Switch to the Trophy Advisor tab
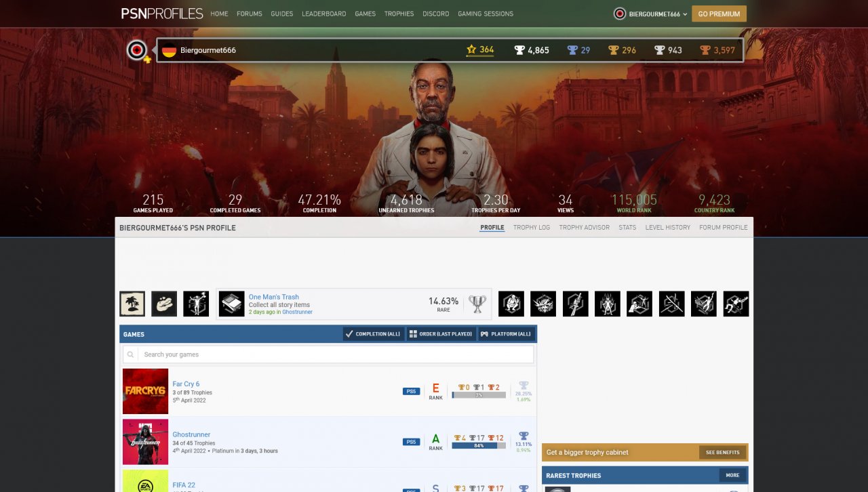868x492 pixels. [x=585, y=228]
